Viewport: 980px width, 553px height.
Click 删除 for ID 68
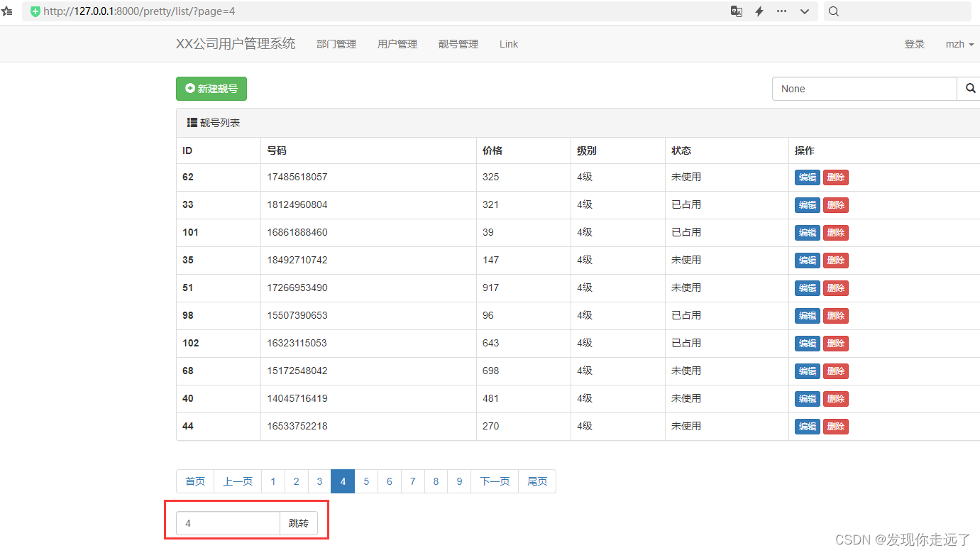click(x=836, y=371)
